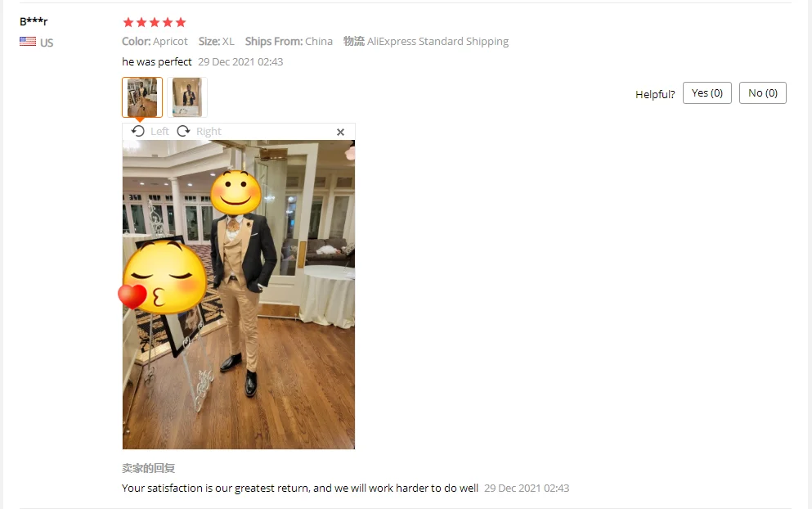Click reviewer name B***r
The width and height of the screenshot is (812, 509).
click(x=34, y=22)
